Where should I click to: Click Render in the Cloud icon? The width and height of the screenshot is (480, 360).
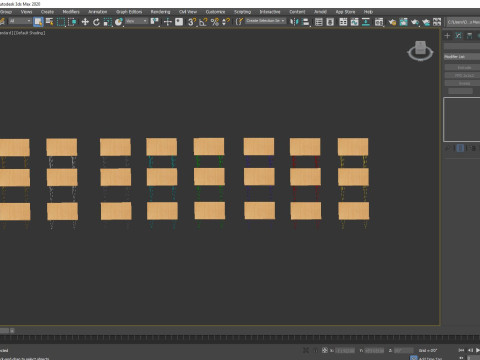coord(426,22)
